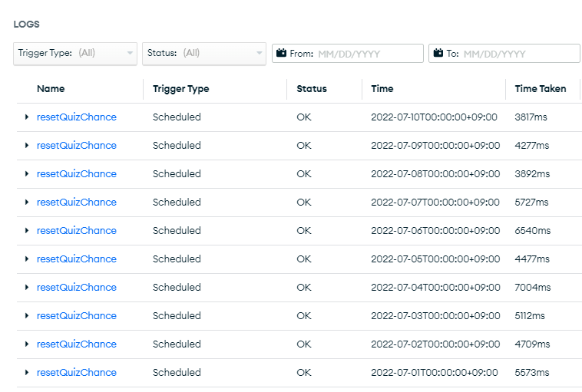The height and width of the screenshot is (392, 582).
Task: Open resetQuizChance link taking 7004ms
Action: pyautogui.click(x=77, y=287)
